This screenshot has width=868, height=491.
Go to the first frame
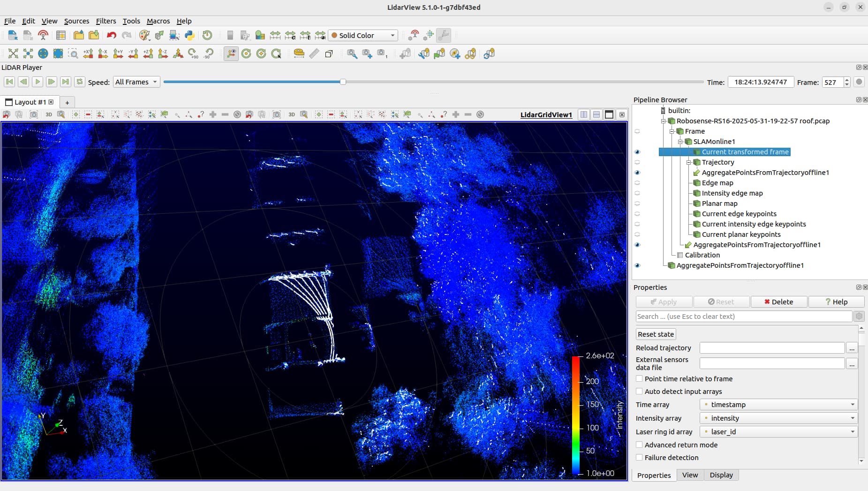[9, 82]
